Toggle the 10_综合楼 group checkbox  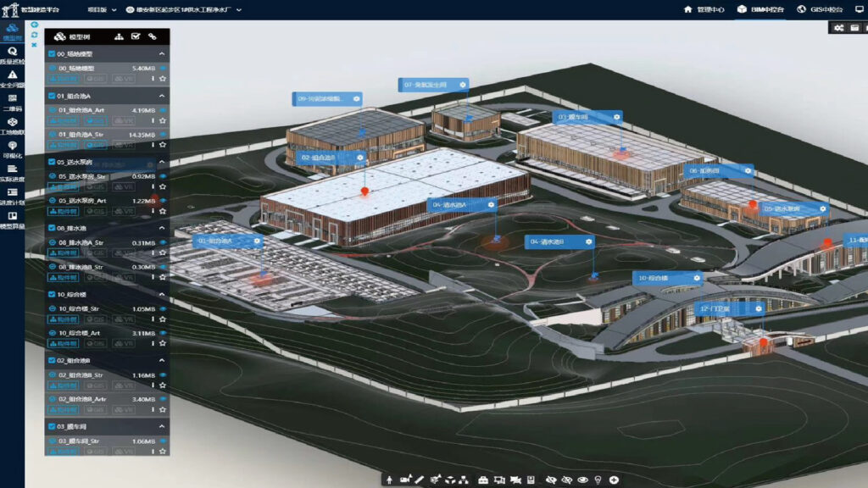[53, 294]
